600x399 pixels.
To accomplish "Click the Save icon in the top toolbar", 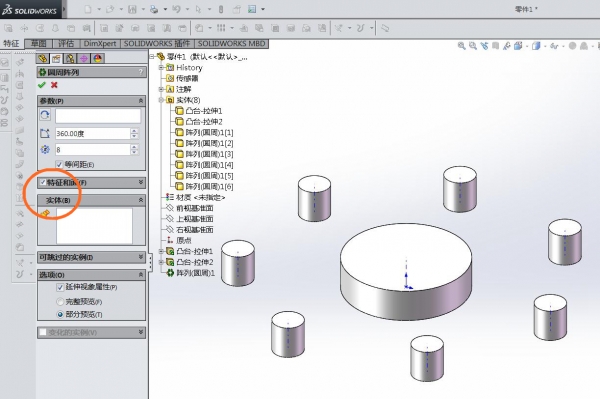I will coord(132,9).
